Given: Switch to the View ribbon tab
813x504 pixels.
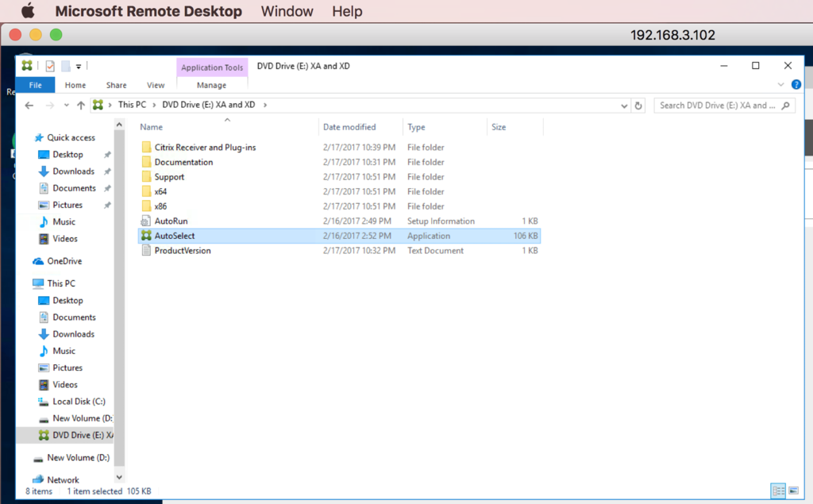Looking at the screenshot, I should [156, 85].
